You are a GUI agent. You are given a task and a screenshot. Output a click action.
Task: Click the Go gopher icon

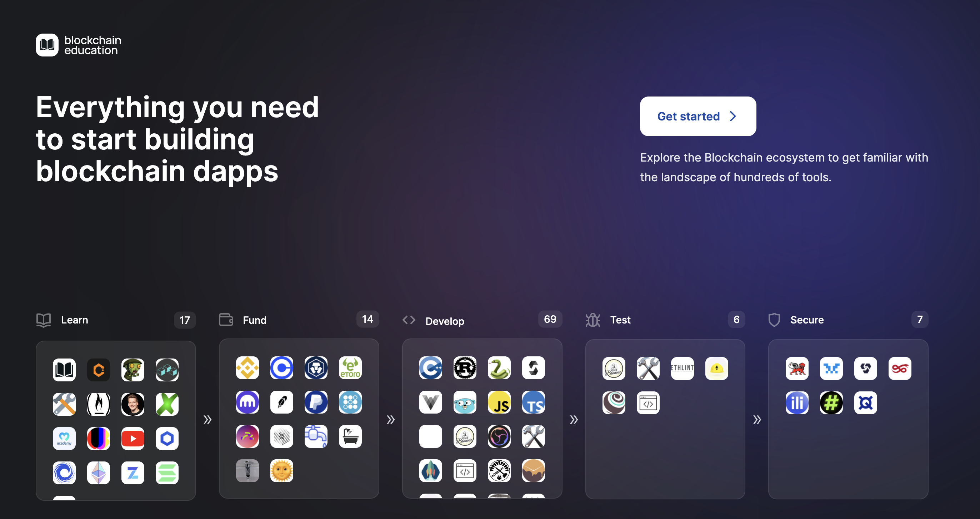[x=465, y=402]
